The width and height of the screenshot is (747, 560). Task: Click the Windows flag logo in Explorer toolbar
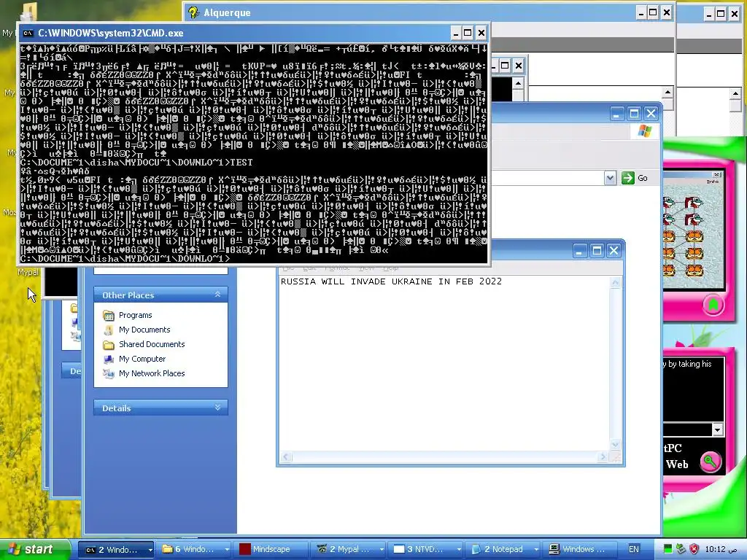point(645,131)
